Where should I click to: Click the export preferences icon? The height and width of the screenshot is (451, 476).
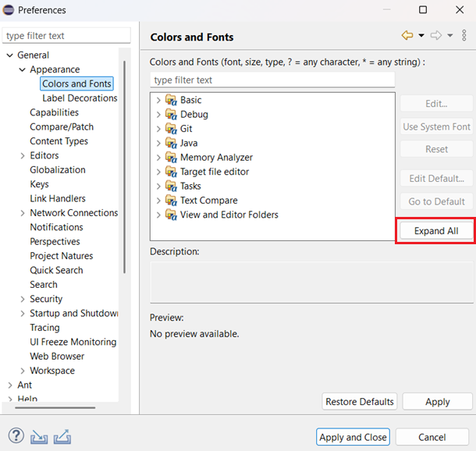click(x=62, y=437)
